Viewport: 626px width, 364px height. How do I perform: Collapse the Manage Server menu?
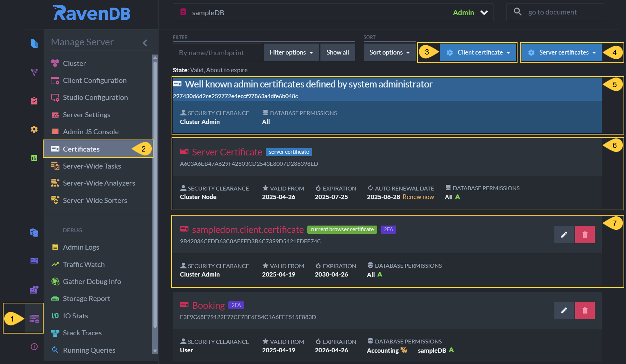[145, 42]
